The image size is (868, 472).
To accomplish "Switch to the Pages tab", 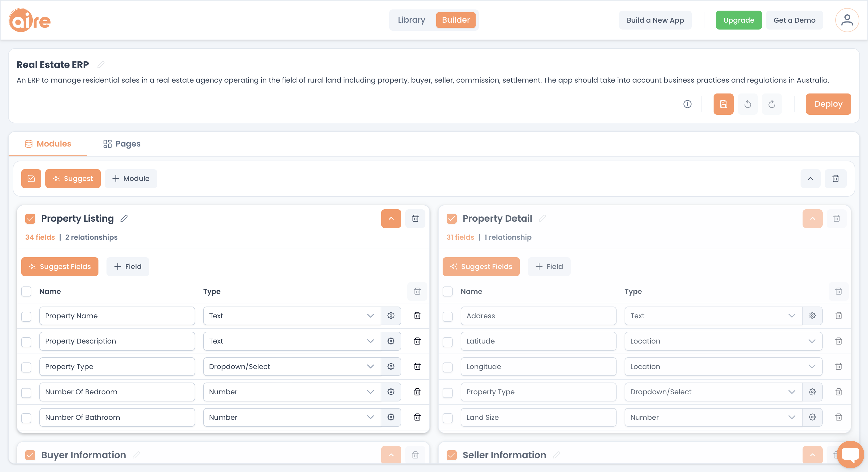I will [122, 144].
